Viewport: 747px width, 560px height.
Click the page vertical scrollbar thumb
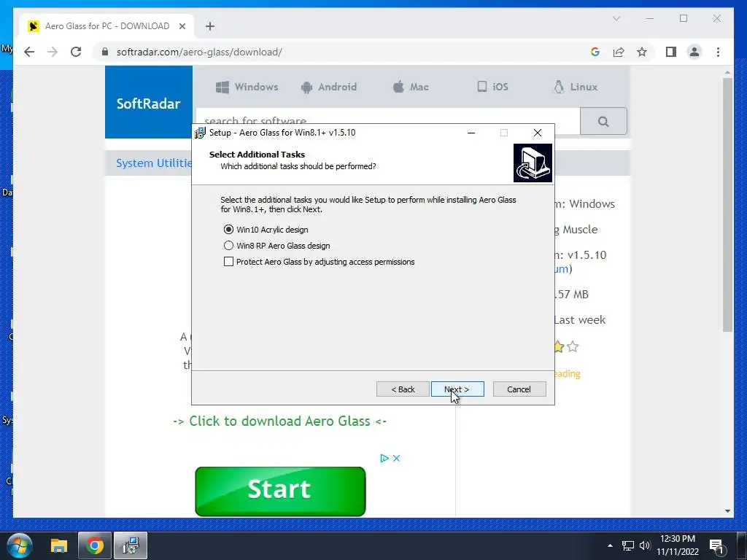coord(727,205)
